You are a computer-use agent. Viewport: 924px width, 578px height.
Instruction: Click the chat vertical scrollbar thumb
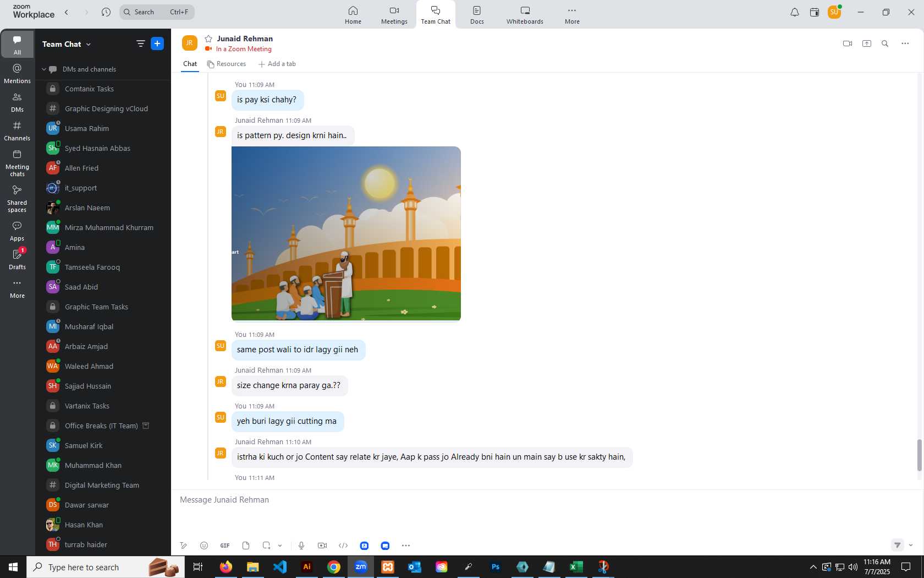[919, 455]
